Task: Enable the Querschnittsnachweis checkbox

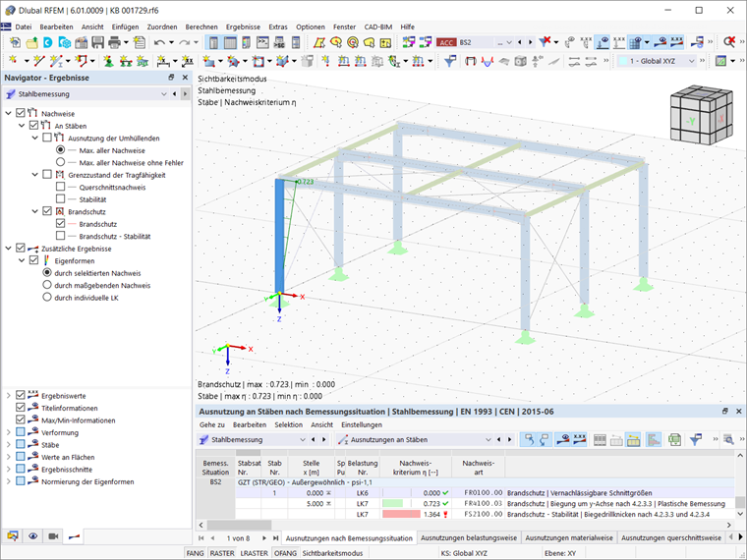Action: click(x=61, y=187)
